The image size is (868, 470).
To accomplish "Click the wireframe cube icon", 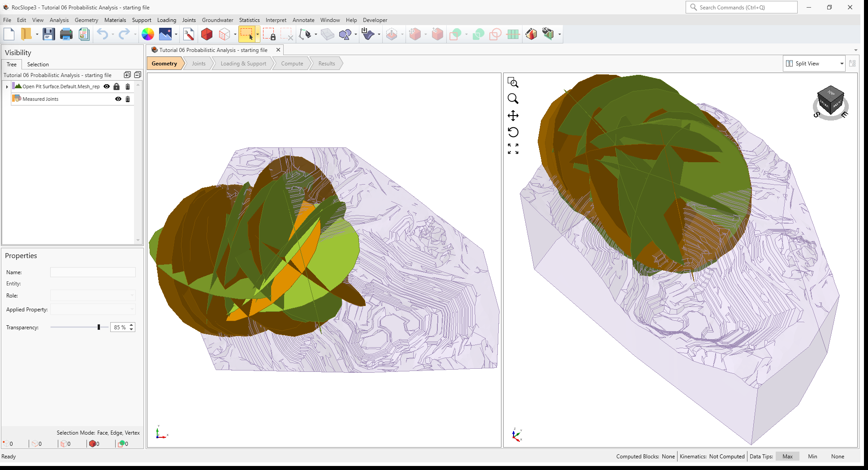I will tap(225, 34).
